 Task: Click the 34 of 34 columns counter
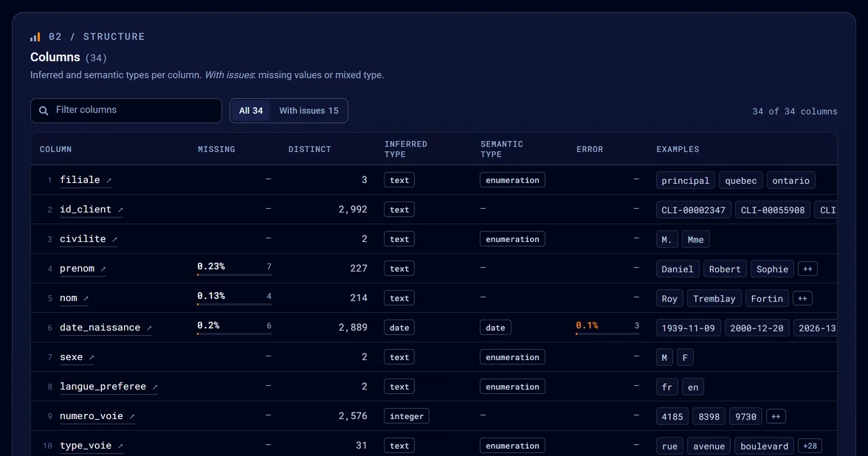pyautogui.click(x=794, y=111)
